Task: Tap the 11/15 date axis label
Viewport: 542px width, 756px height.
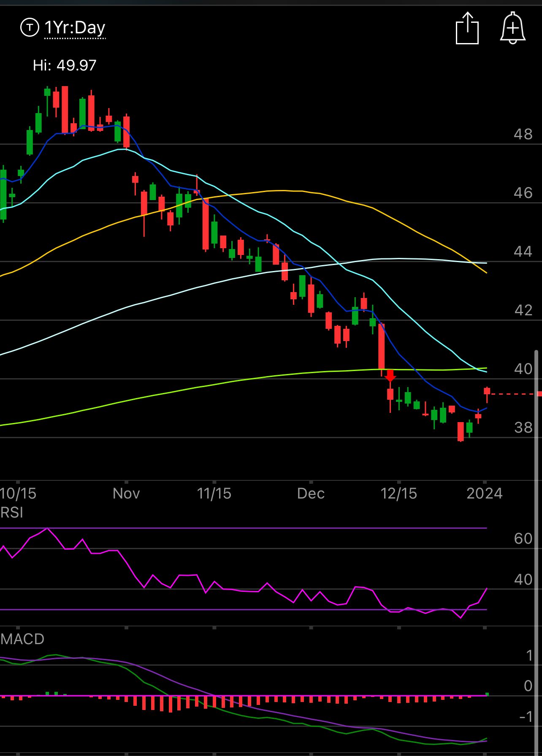Action: (x=214, y=493)
